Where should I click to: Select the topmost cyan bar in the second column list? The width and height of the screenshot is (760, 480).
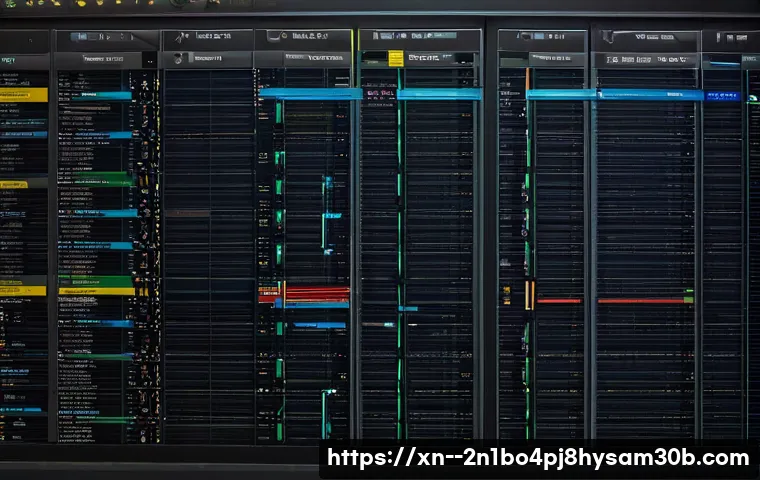pyautogui.click(x=101, y=96)
